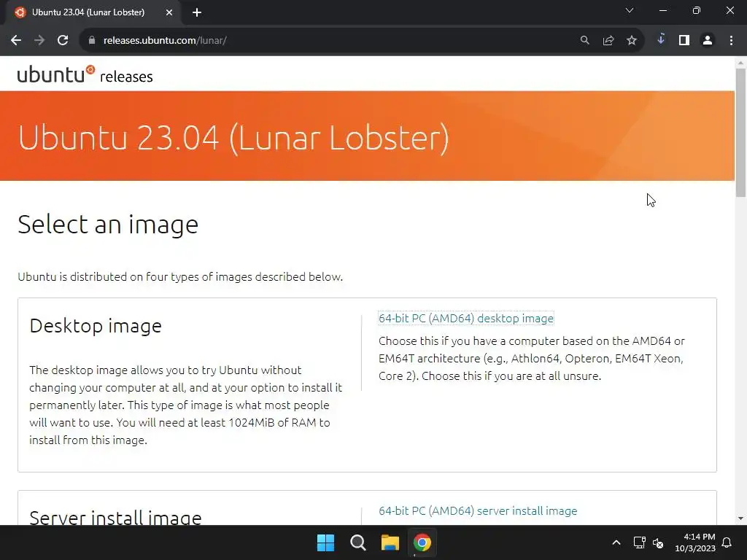
Task: Open the Chrome three-dot menu
Action: pos(731,41)
